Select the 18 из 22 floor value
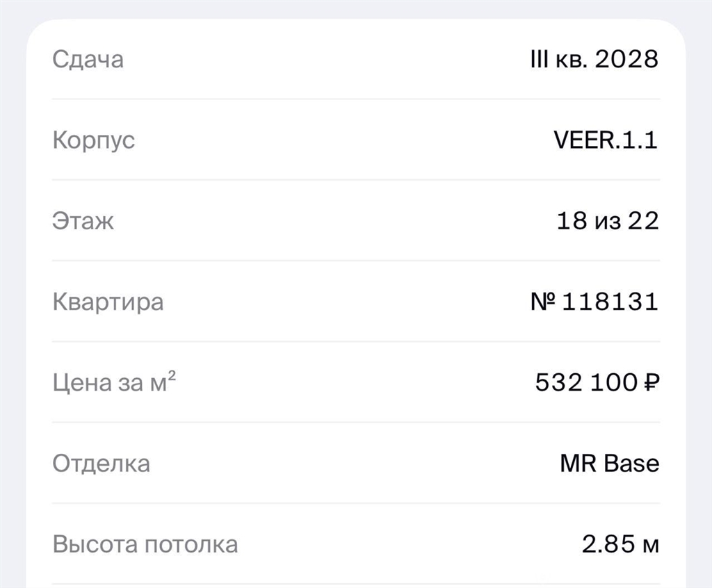Screen dimensions: 712x588 click(x=607, y=221)
